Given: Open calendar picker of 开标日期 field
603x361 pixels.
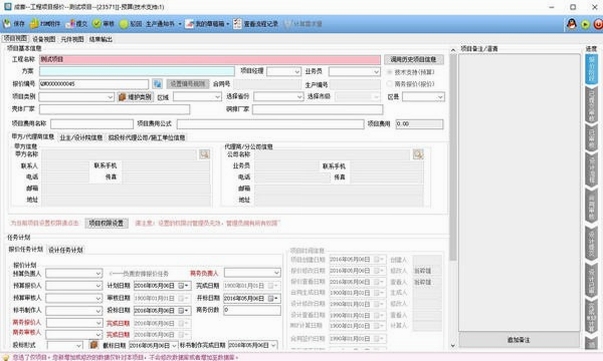Looking at the screenshot, I should coord(273,298).
